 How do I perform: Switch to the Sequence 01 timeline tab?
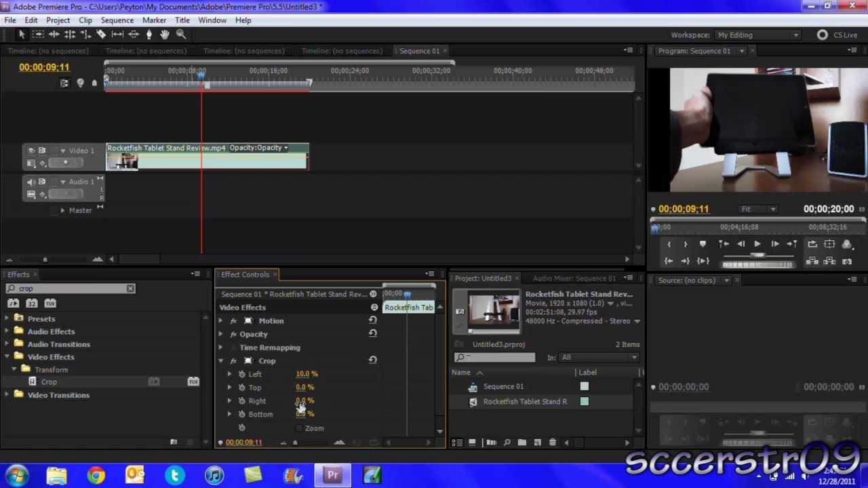tap(419, 51)
